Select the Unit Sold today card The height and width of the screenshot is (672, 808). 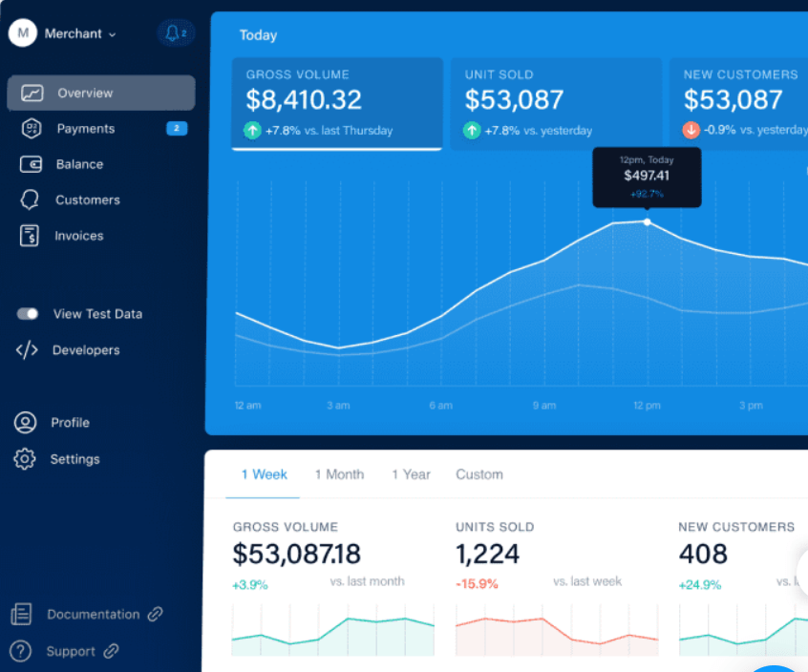556,104
